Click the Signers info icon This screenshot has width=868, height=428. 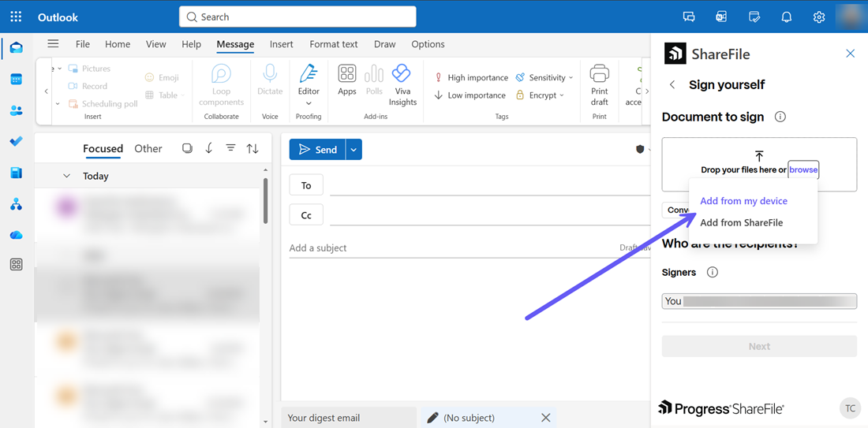(x=713, y=272)
